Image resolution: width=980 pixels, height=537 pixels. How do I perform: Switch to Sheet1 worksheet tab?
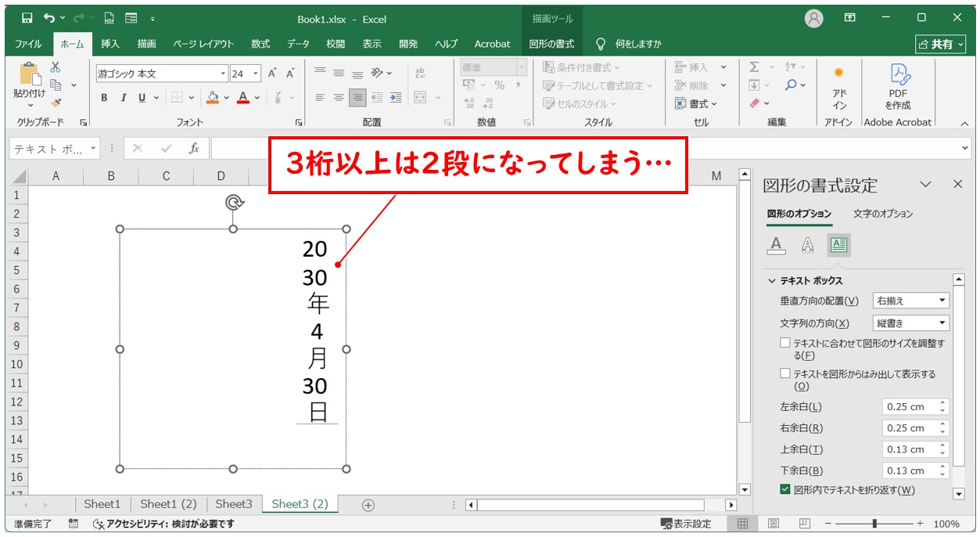[x=102, y=504]
